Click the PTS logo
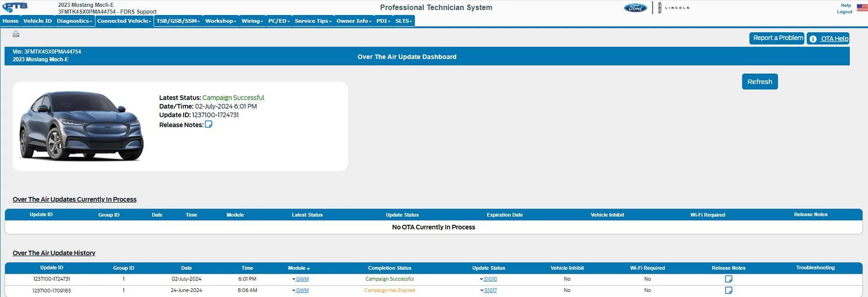 15,7
